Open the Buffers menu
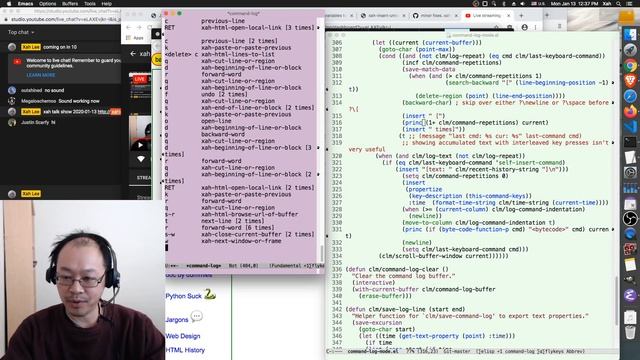The width and height of the screenshot is (640, 360). [x=70, y=4]
